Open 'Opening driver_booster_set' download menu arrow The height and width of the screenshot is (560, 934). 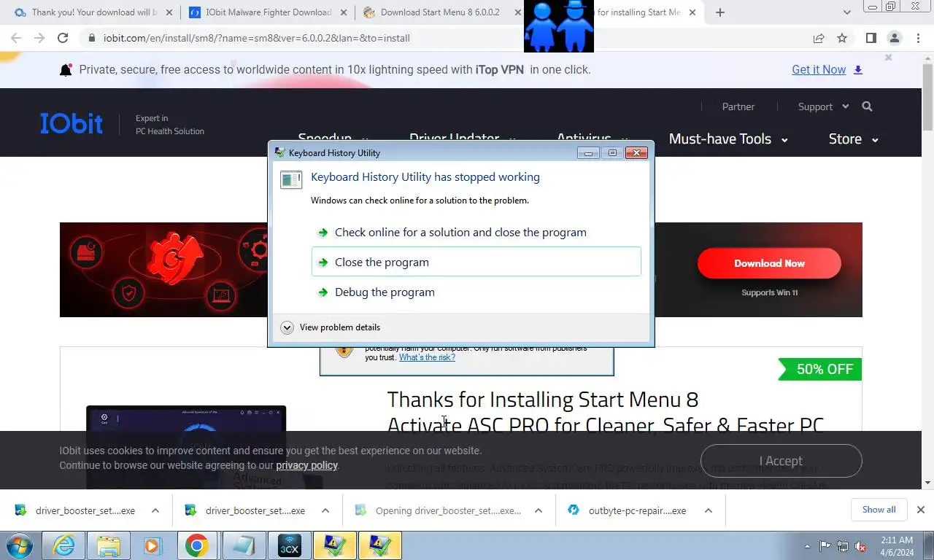pos(539,510)
